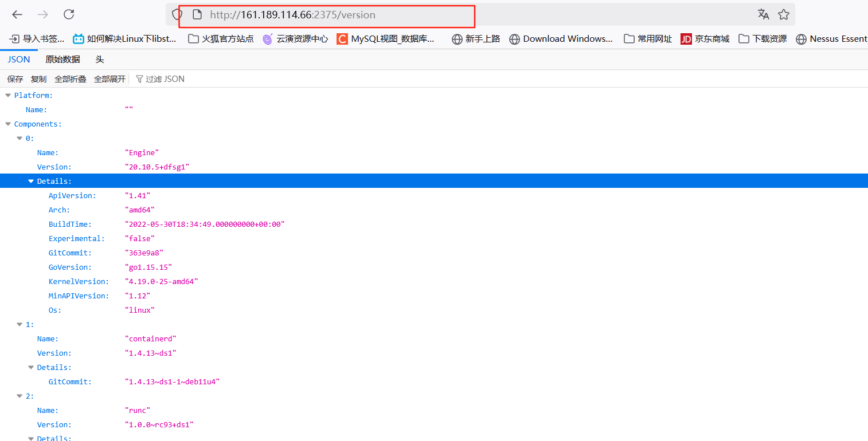868x441 pixels.
Task: Select the "go1.15.15" value
Action: click(x=148, y=267)
